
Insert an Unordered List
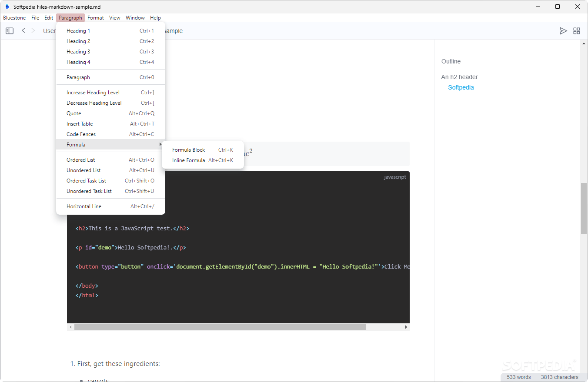point(110,170)
